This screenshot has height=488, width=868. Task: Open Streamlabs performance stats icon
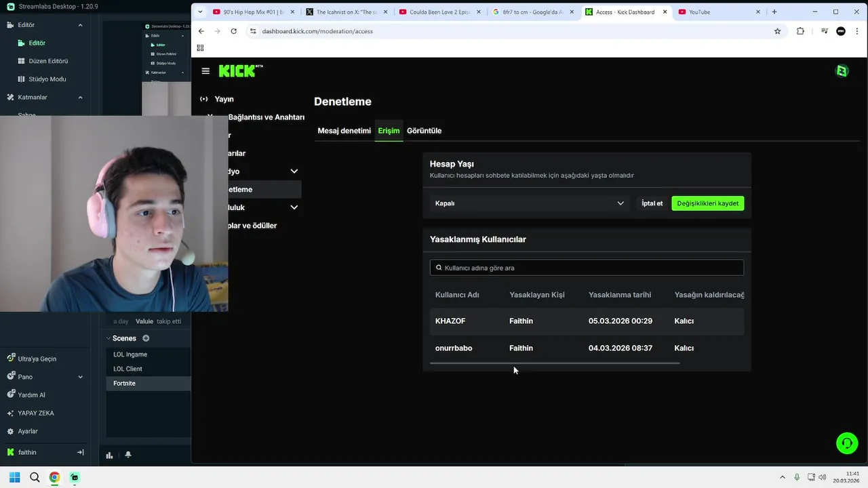click(109, 455)
